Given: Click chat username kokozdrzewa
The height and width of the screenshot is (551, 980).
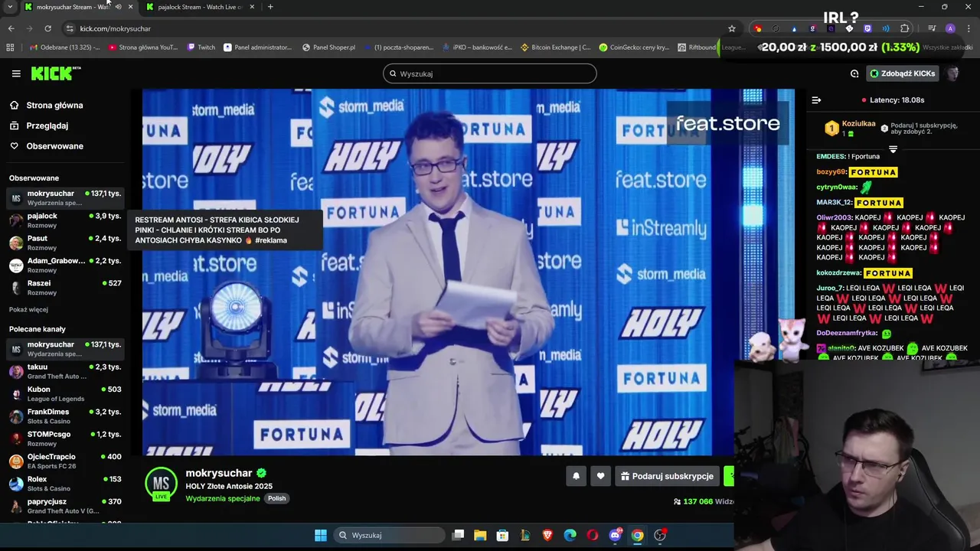Looking at the screenshot, I should 839,273.
